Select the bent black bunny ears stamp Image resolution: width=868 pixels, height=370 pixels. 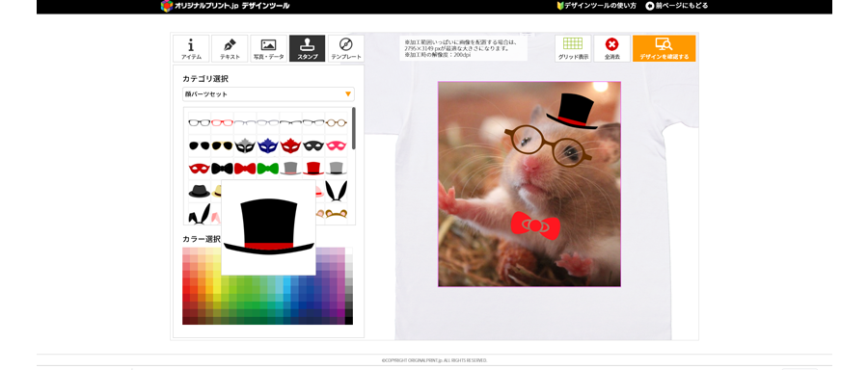(x=200, y=214)
